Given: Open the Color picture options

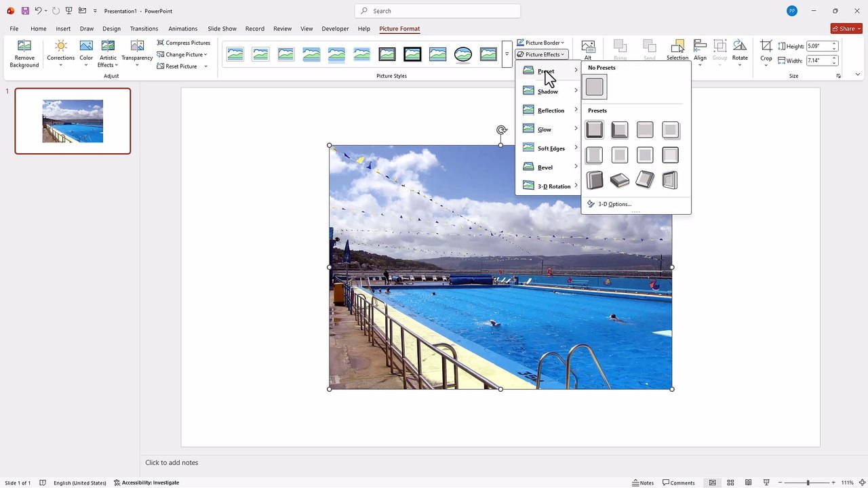Looking at the screenshot, I should click(x=86, y=54).
